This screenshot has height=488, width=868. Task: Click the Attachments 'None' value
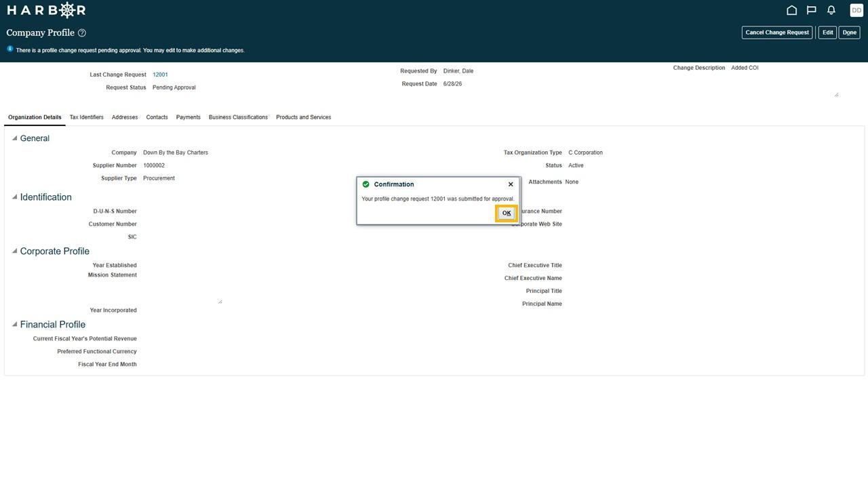point(572,182)
